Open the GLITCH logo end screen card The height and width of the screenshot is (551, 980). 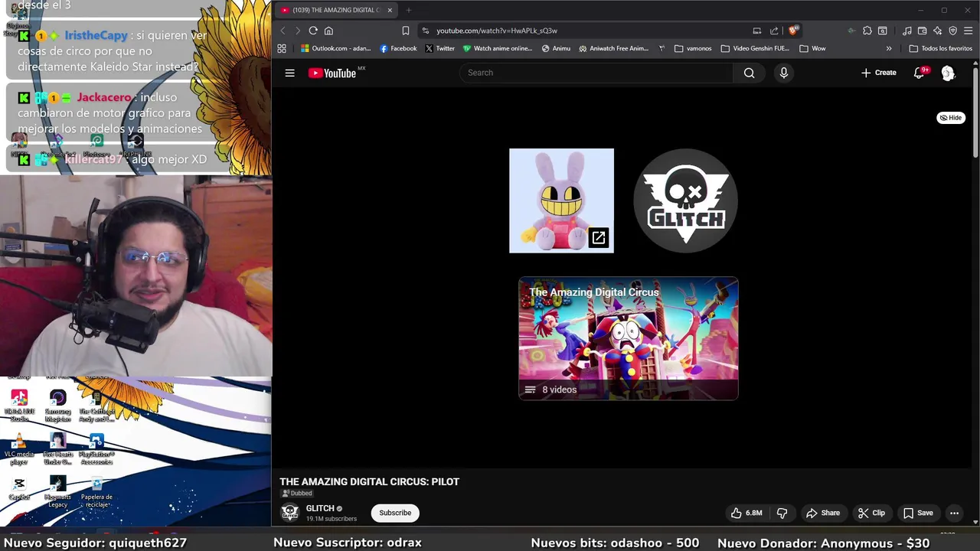tap(685, 201)
